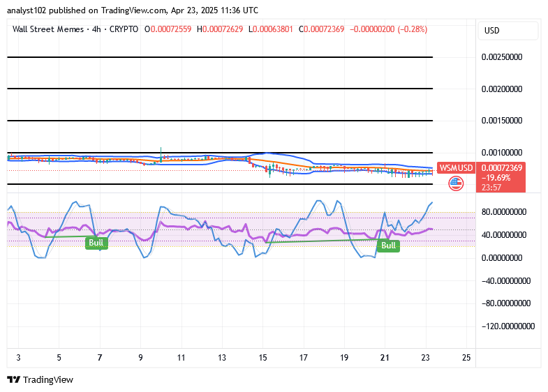This screenshot has height=392, width=548.
Task: Click the 80.00000000 oscillator axis label
Action: [503, 212]
